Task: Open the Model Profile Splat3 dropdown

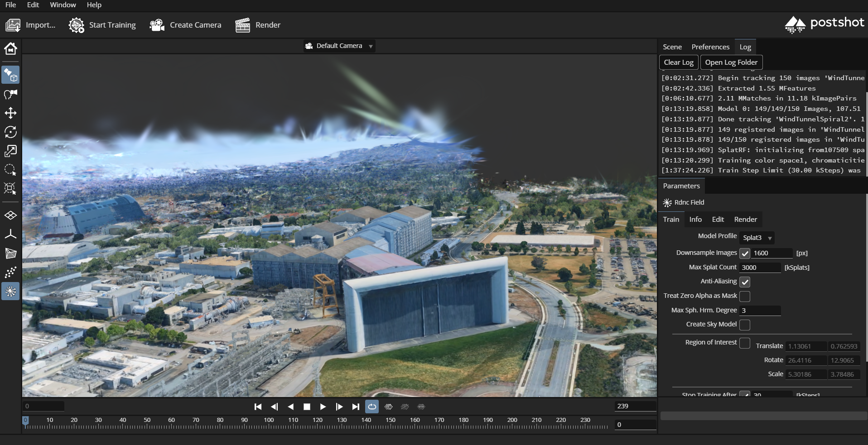Action: pos(757,238)
